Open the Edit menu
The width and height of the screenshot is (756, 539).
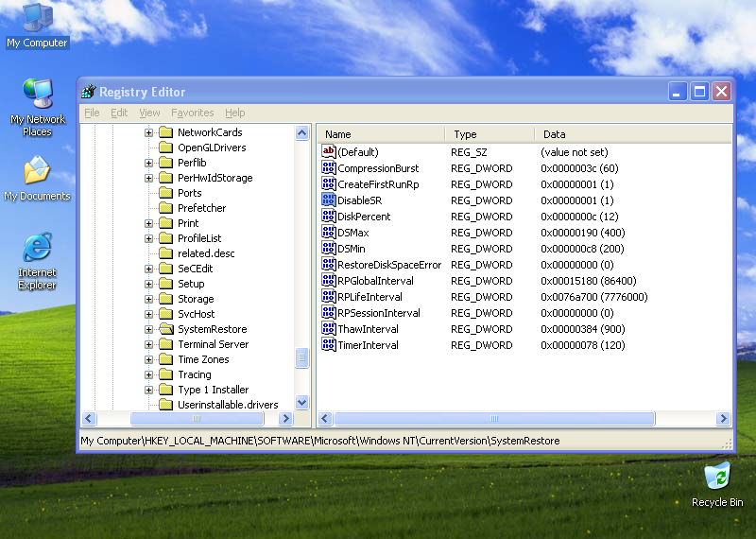[119, 113]
